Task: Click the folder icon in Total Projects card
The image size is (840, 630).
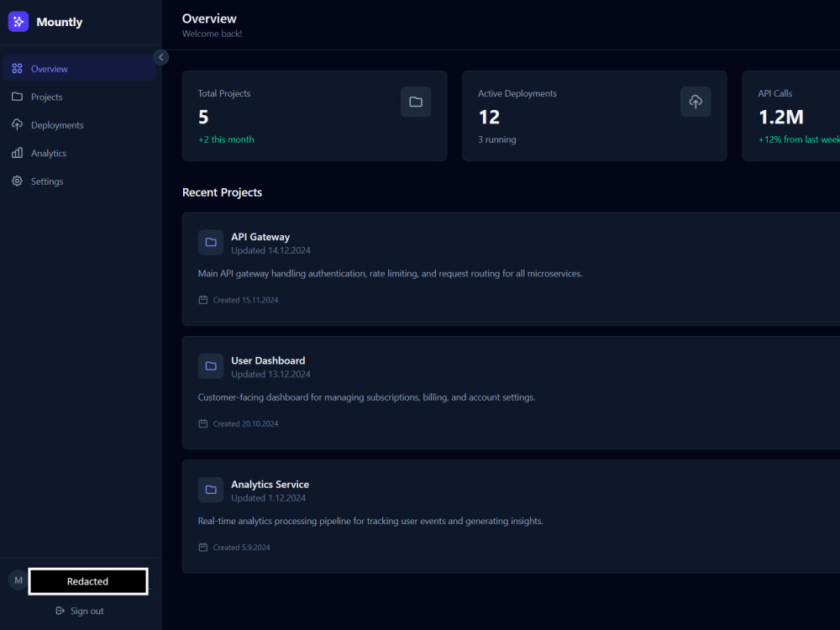Action: click(x=416, y=102)
